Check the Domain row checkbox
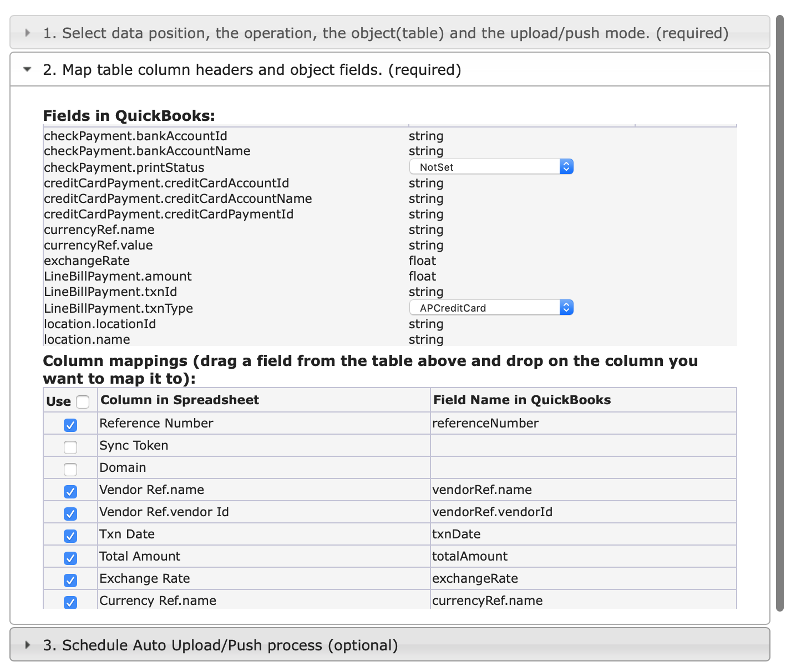This screenshot has width=791, height=672. [70, 469]
